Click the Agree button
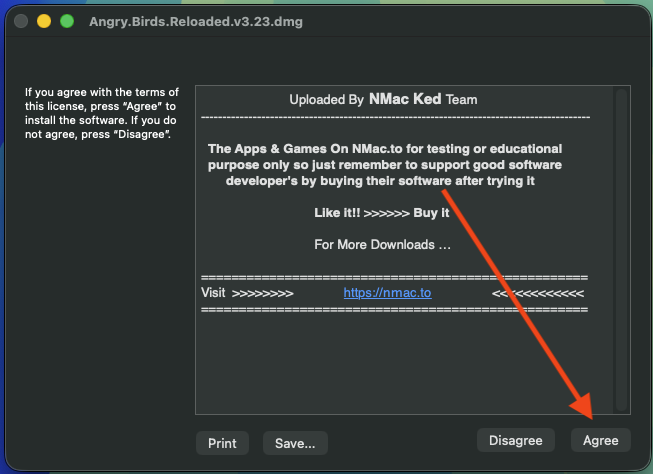The height and width of the screenshot is (474, 653). (601, 440)
